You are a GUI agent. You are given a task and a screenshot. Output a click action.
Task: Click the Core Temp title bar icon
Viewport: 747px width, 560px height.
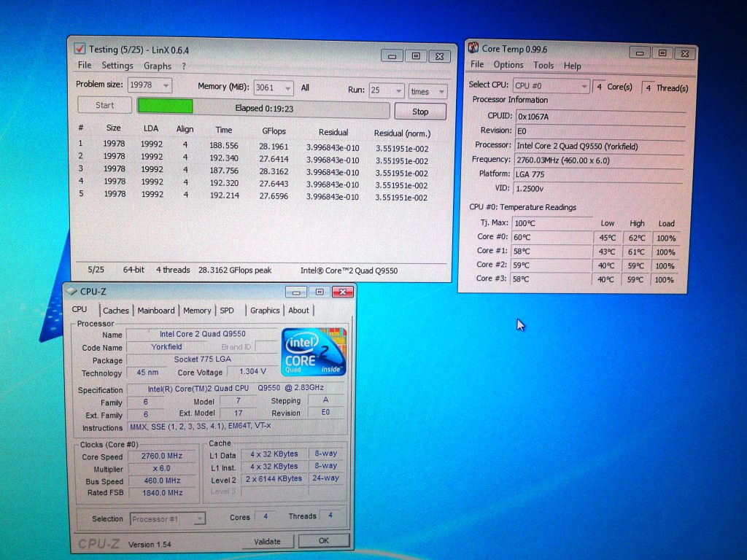(x=473, y=47)
